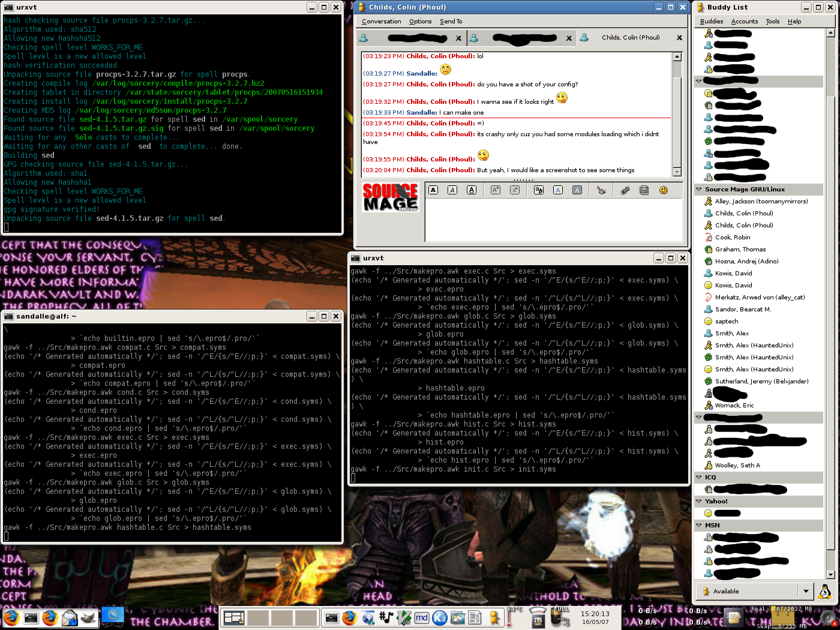840x630 pixels.
Task: Select buddy Cook, Robin
Action: (x=732, y=238)
